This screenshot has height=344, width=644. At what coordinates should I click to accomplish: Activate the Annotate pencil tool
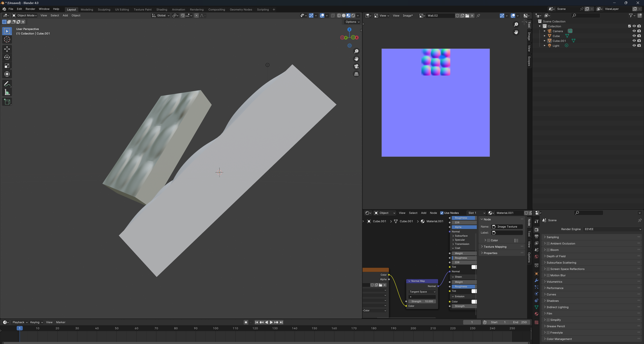tap(7, 84)
